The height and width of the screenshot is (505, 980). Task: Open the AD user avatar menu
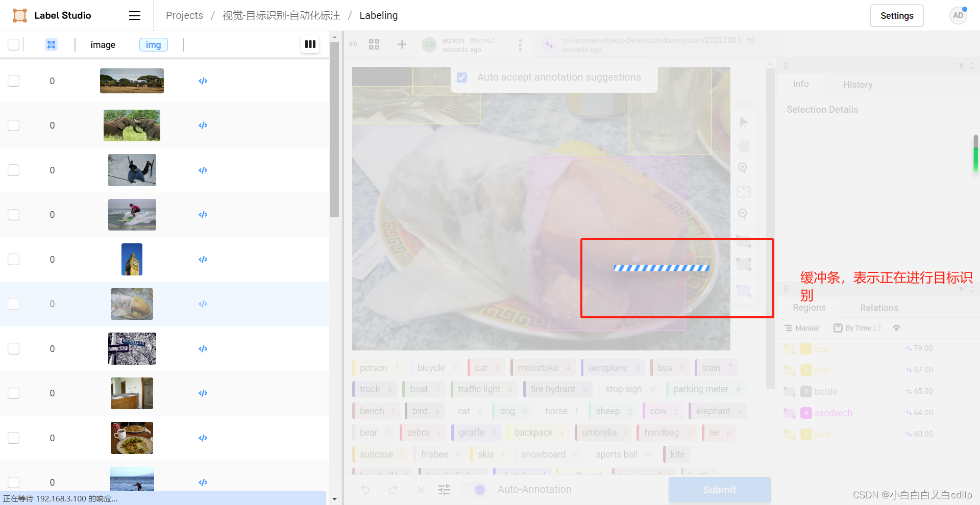[958, 15]
